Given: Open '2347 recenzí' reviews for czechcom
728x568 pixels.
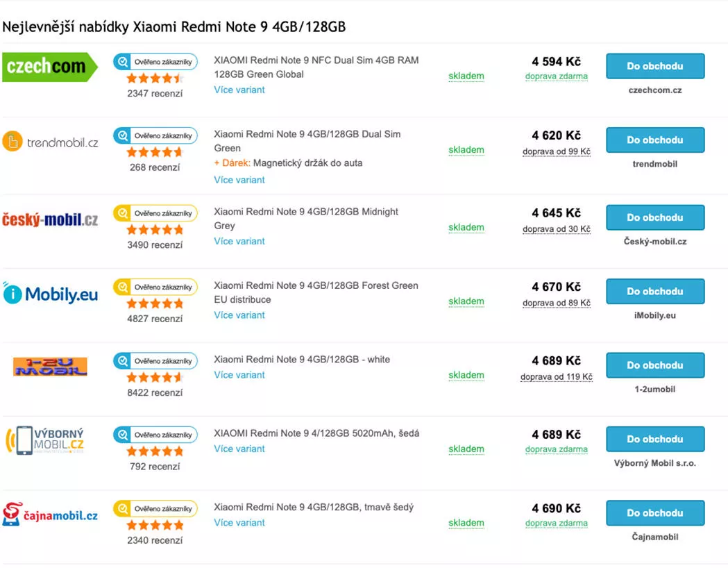Looking at the screenshot, I should tap(155, 93).
